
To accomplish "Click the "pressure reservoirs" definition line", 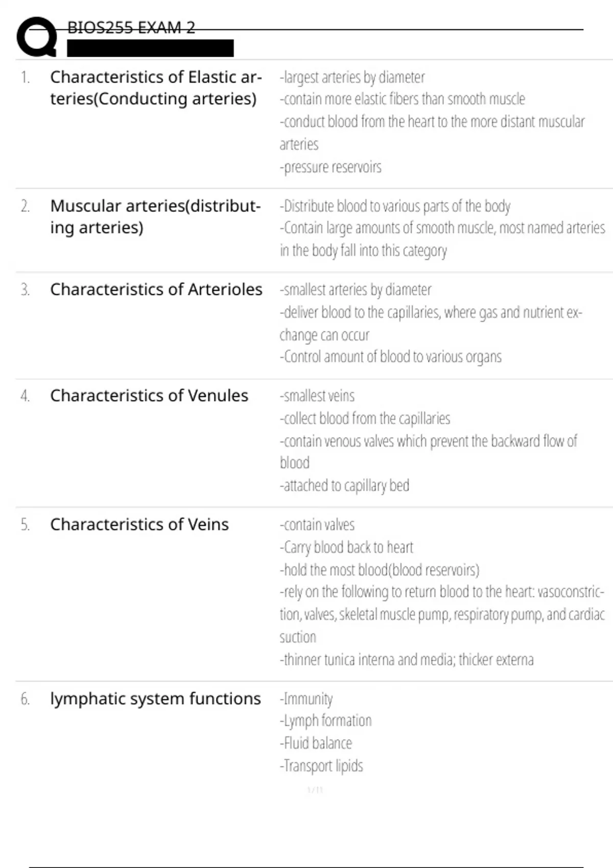I will click(x=331, y=167).
